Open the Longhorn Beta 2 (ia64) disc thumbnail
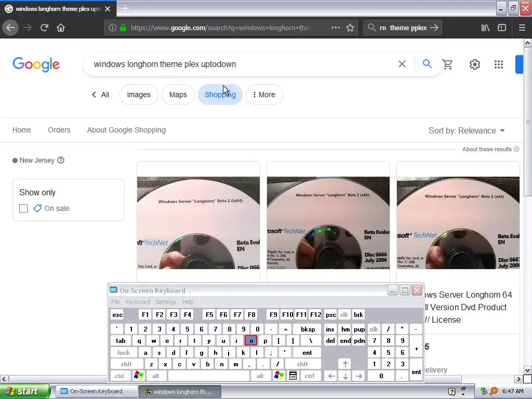This screenshot has width=532, height=399. (x=198, y=222)
